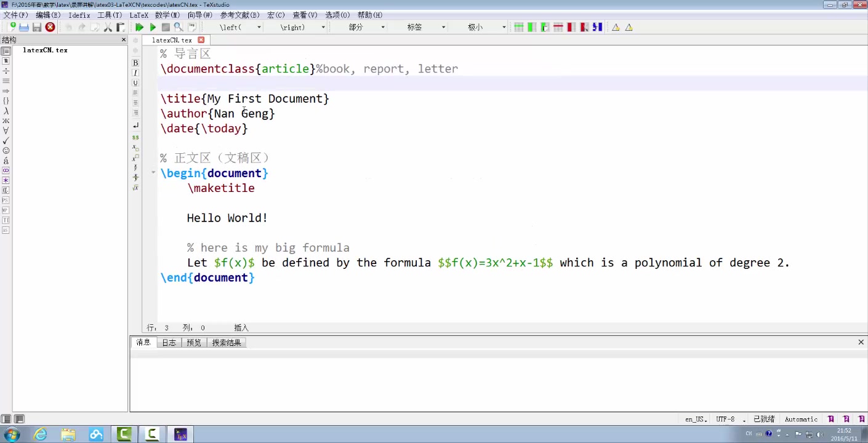868x443 pixels.
Task: Open the bookmarks side panel icon
Action: click(x=6, y=61)
